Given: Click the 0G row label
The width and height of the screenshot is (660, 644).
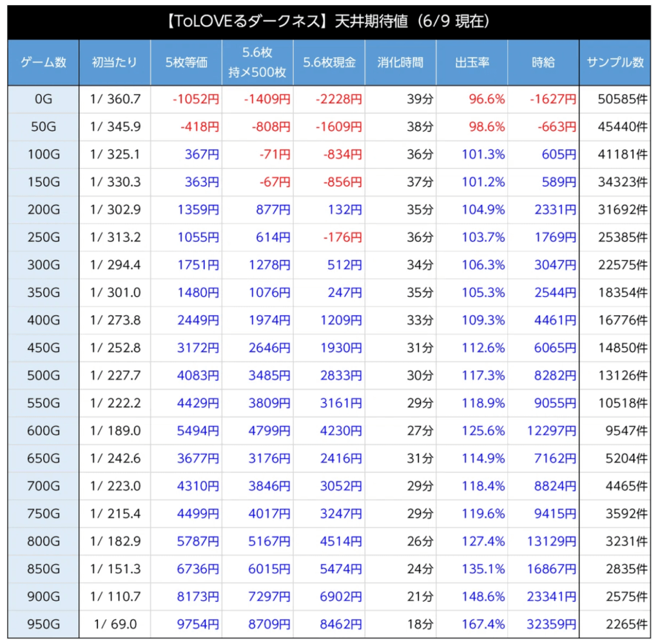Looking at the screenshot, I should coord(43,99).
